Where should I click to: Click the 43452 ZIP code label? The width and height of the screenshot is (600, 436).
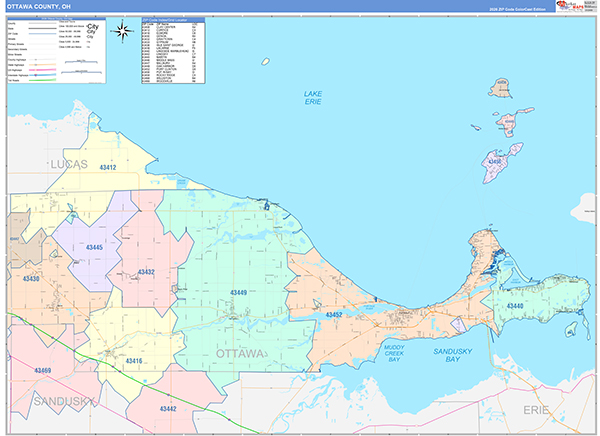[334, 315]
